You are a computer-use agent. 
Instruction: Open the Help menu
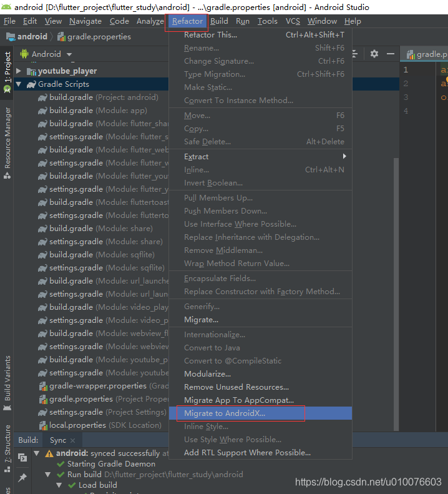tap(353, 21)
